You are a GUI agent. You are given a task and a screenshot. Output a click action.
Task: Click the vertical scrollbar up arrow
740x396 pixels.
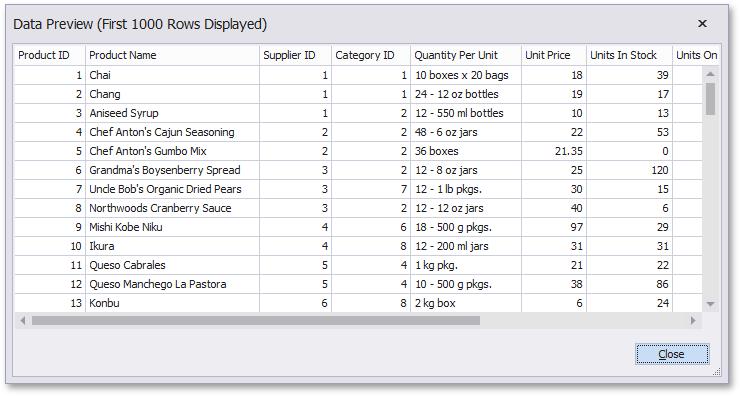click(x=710, y=74)
